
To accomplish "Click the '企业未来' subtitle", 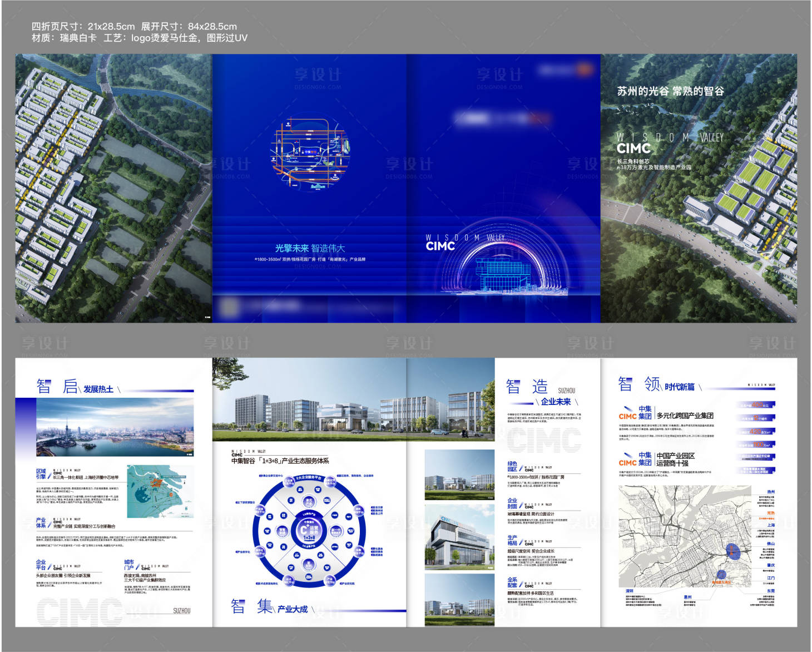I will click(x=555, y=402).
